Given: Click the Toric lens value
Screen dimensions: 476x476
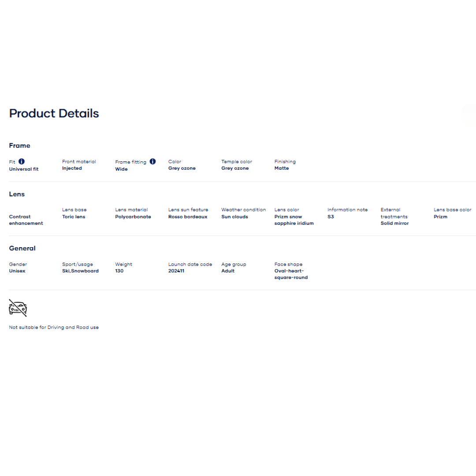Looking at the screenshot, I should pos(74,217).
